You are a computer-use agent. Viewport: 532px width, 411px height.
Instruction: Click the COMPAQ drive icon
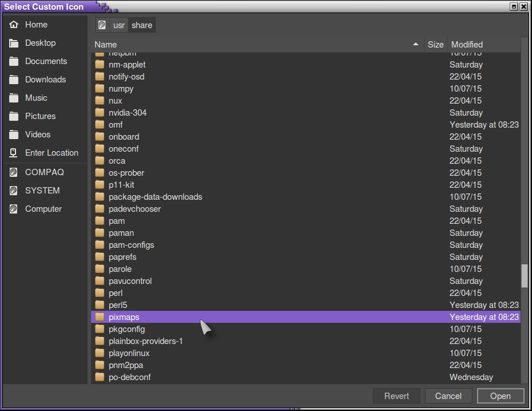click(x=14, y=172)
